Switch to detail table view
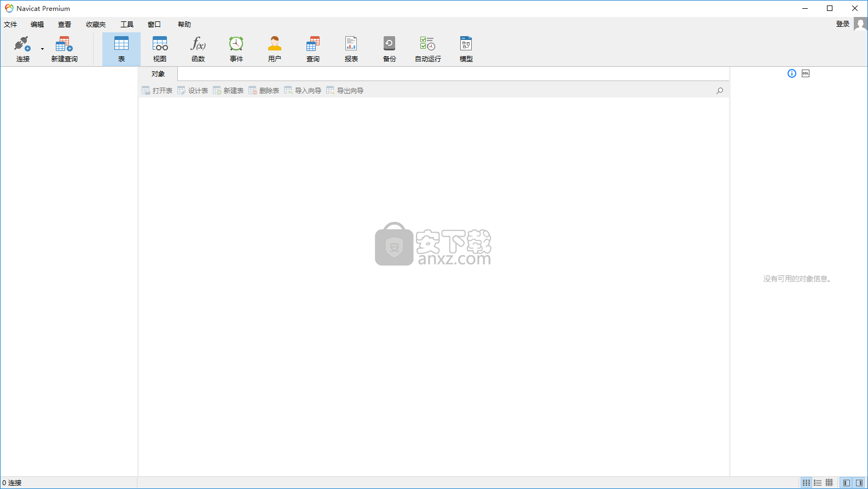The image size is (868, 489). [829, 482]
